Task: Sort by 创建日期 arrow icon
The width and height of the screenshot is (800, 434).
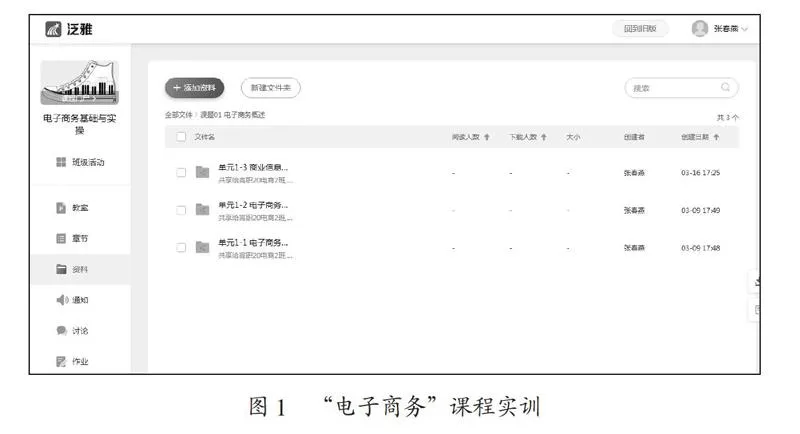Action: 716,137
